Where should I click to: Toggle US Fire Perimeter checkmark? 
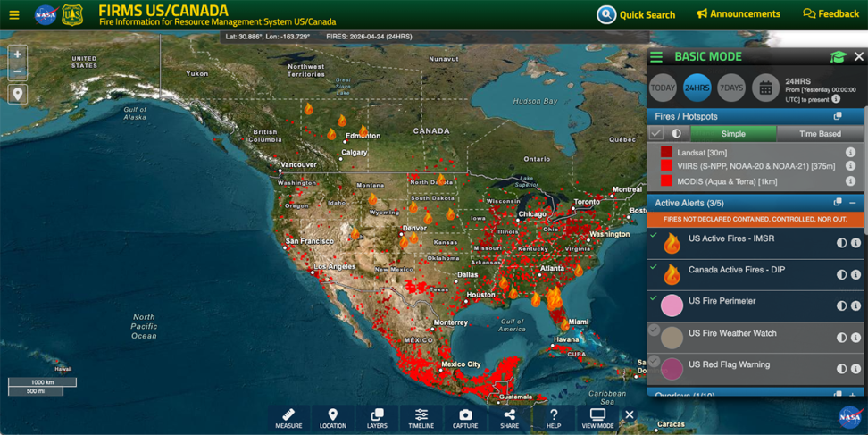(x=654, y=298)
